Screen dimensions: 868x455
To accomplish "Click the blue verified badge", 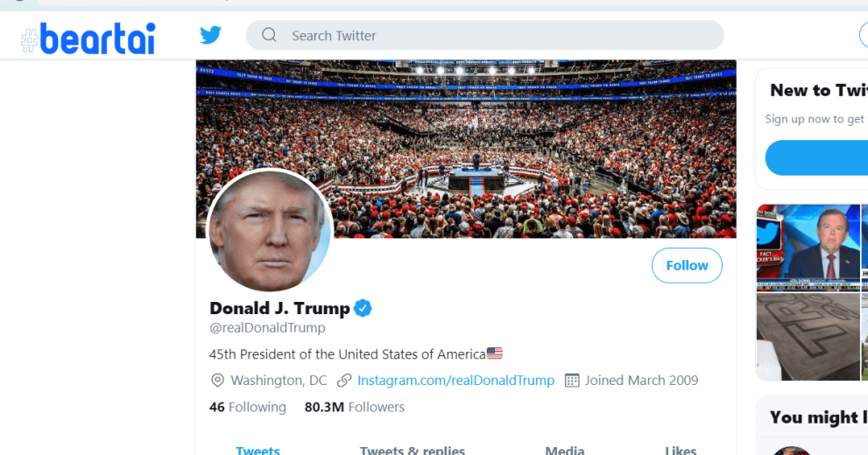I will (363, 308).
